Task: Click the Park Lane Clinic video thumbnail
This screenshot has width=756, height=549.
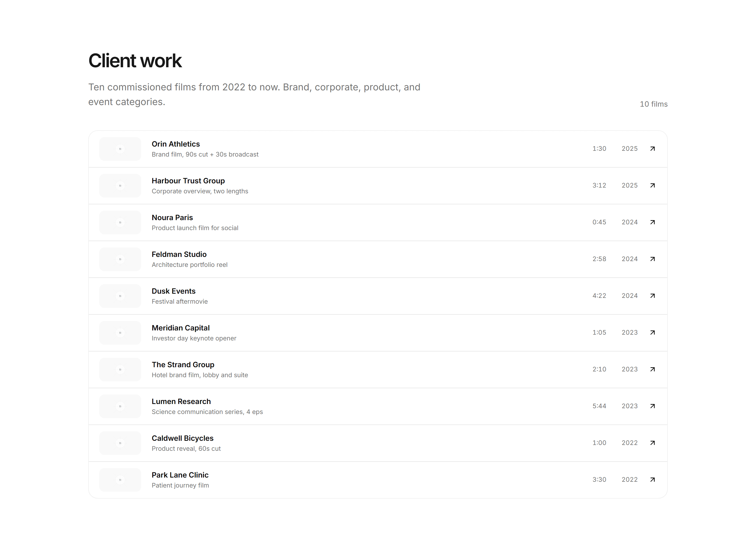Action: pos(120,480)
